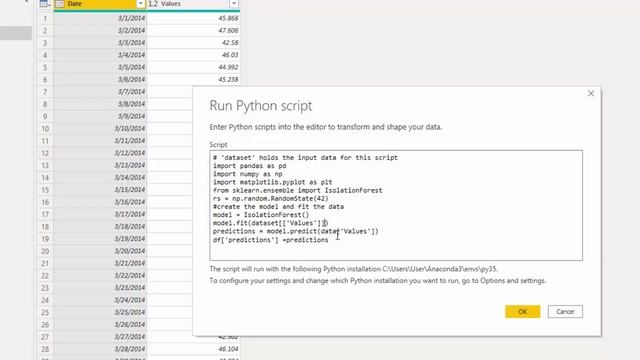
Task: Select row number 1
Action: (45, 18)
